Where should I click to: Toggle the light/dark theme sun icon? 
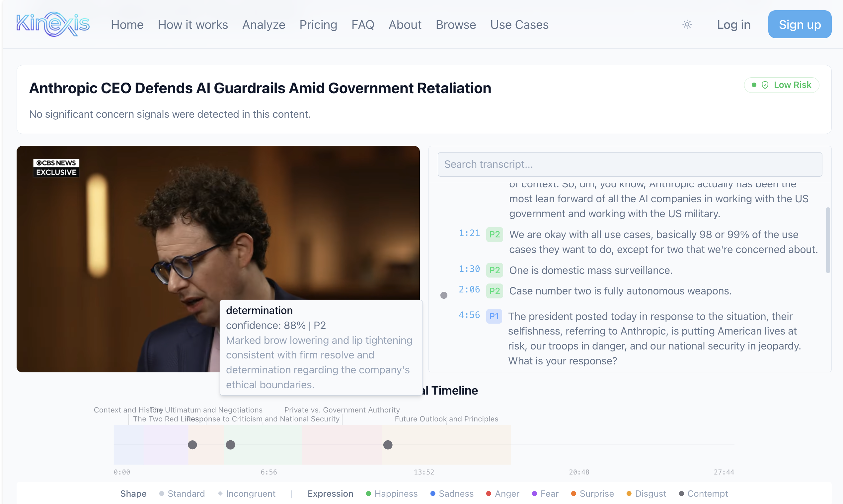tap(687, 25)
